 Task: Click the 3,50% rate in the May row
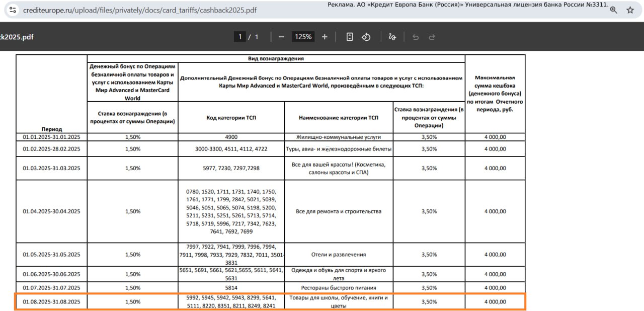(x=429, y=255)
